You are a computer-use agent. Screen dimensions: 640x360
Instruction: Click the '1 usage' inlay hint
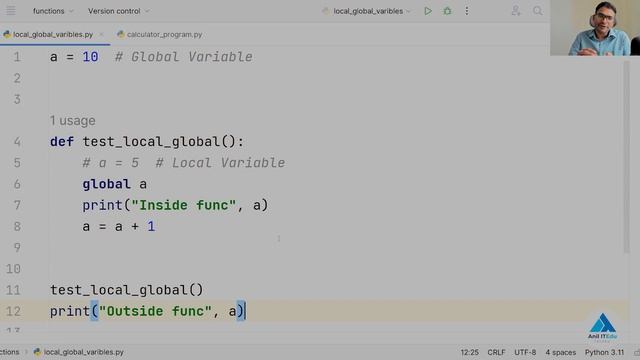tap(73, 121)
